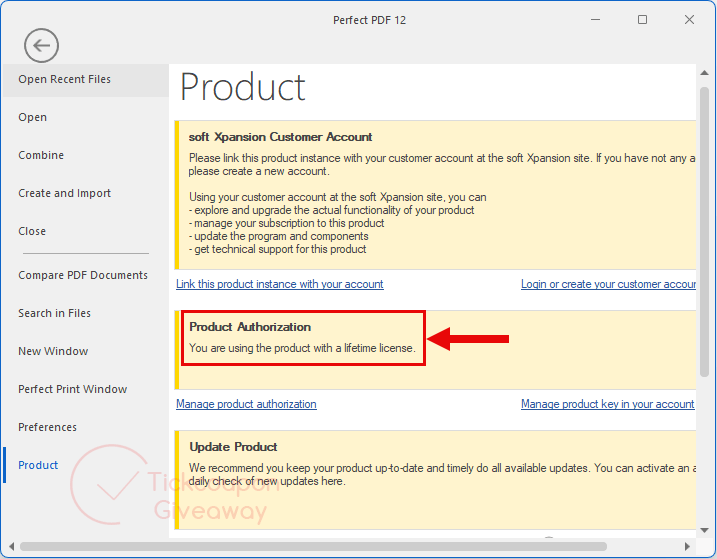
Task: Click 'update the program and components' line
Action: pos(279,236)
